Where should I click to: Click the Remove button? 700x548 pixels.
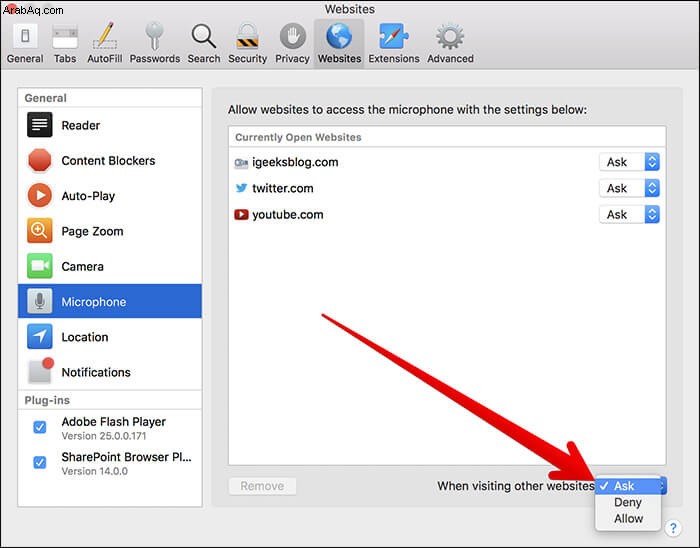(262, 486)
